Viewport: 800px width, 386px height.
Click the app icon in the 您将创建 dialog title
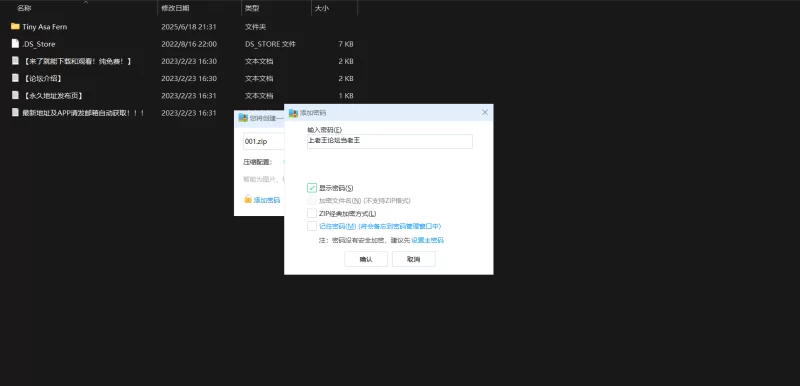point(243,117)
